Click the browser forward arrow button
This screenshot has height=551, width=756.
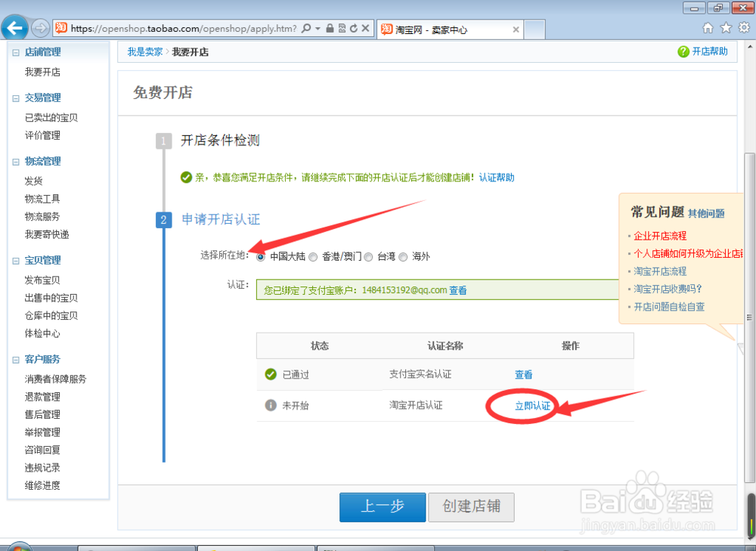pyautogui.click(x=41, y=29)
